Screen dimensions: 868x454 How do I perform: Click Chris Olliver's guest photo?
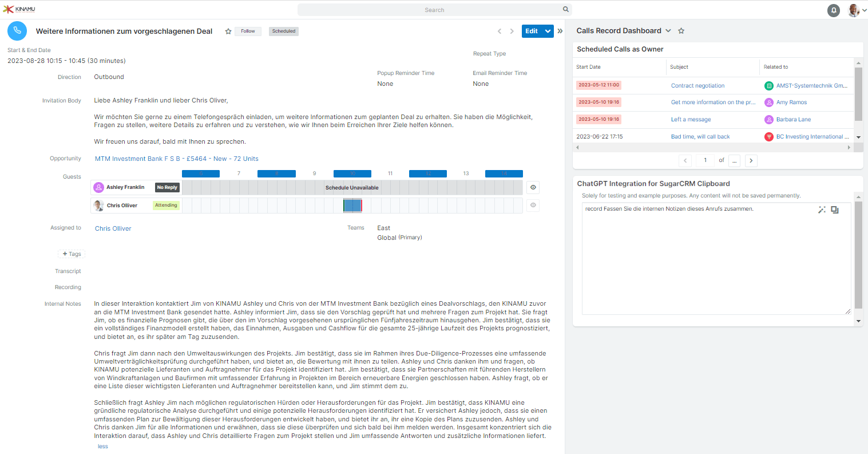[x=98, y=206]
